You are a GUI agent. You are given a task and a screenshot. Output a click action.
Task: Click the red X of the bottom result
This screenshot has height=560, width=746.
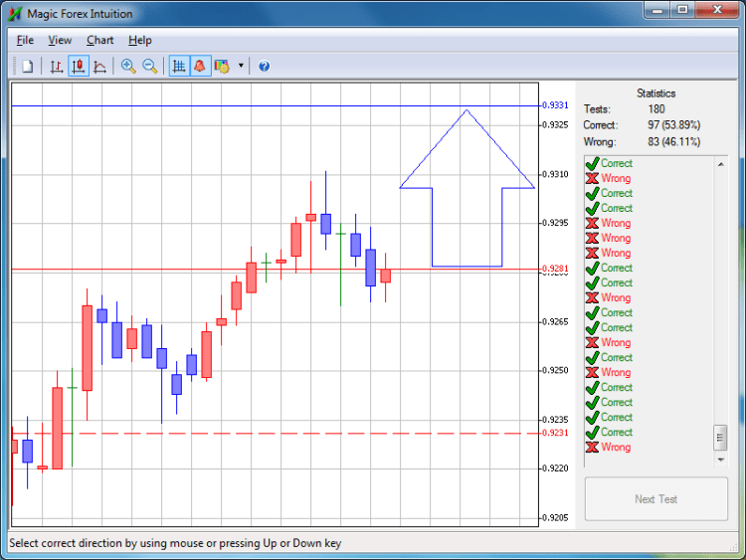tap(593, 448)
